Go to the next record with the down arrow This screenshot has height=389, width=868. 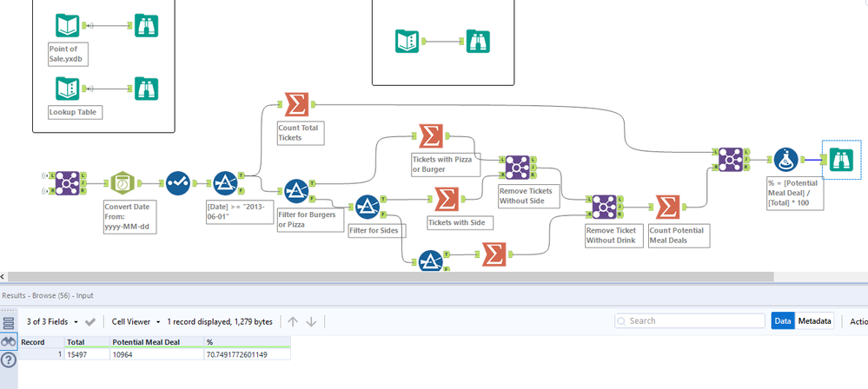(x=311, y=321)
